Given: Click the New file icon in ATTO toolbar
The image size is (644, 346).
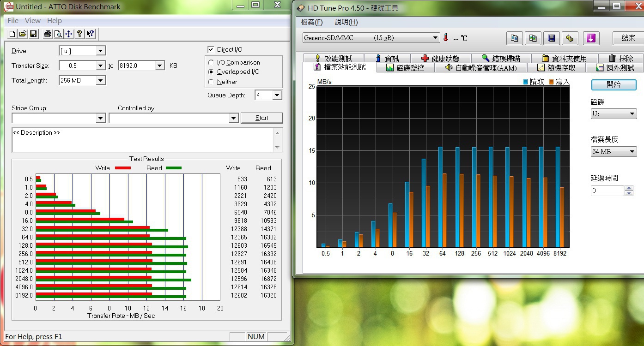Looking at the screenshot, I should click(12, 34).
